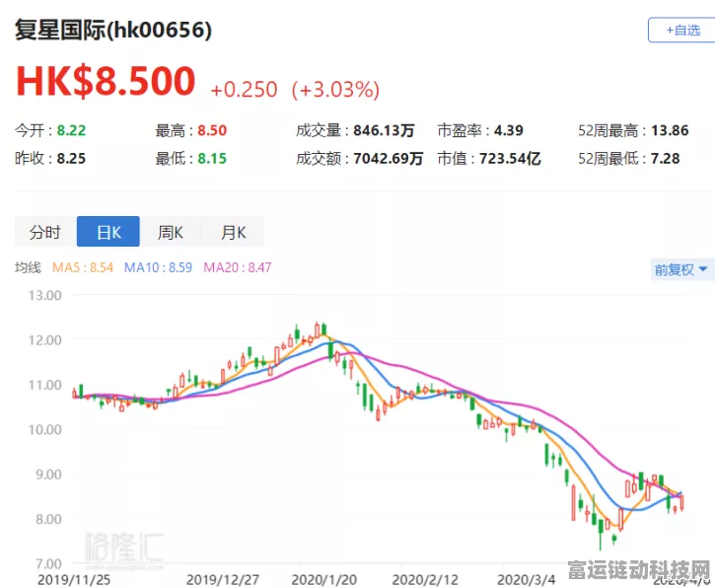Click the MA20 : 8.47 legend label

[237, 267]
